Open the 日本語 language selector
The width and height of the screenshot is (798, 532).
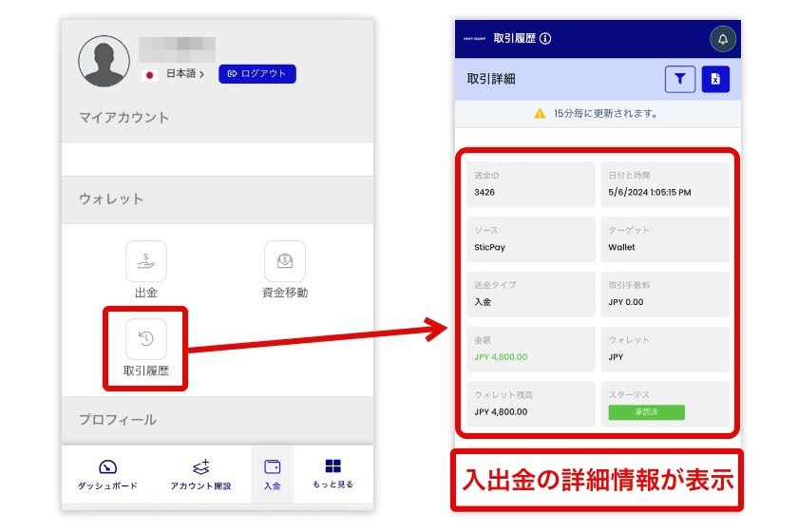[x=185, y=74]
